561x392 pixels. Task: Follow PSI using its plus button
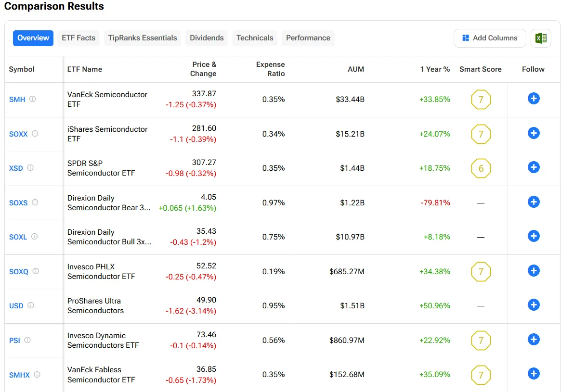pos(534,340)
